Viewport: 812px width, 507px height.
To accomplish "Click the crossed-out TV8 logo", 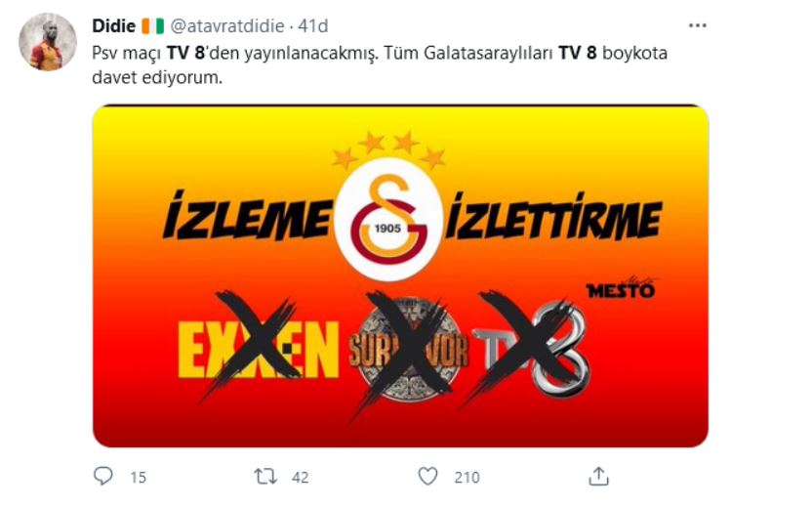I will pos(531,350).
